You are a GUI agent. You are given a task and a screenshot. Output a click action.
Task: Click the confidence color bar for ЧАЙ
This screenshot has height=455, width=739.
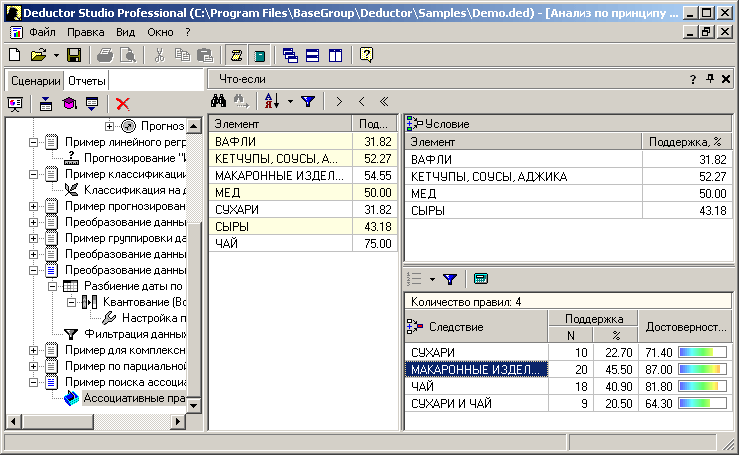point(704,385)
